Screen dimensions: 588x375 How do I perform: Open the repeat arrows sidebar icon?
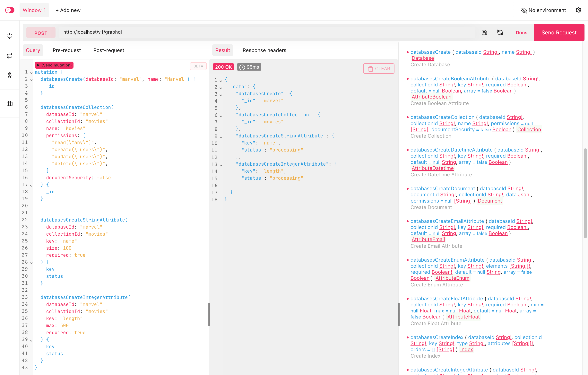tap(10, 56)
